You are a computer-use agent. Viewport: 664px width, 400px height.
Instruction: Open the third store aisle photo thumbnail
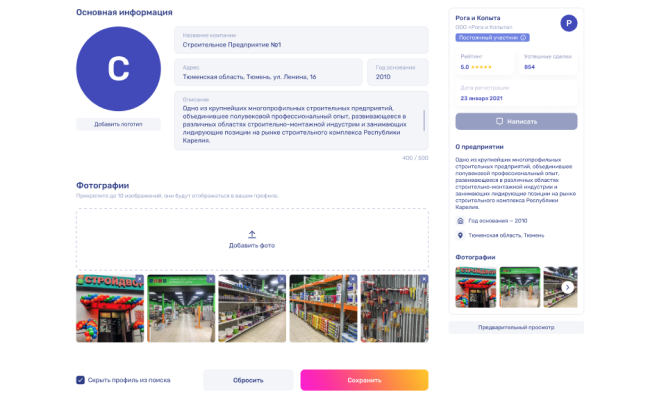[252, 309]
